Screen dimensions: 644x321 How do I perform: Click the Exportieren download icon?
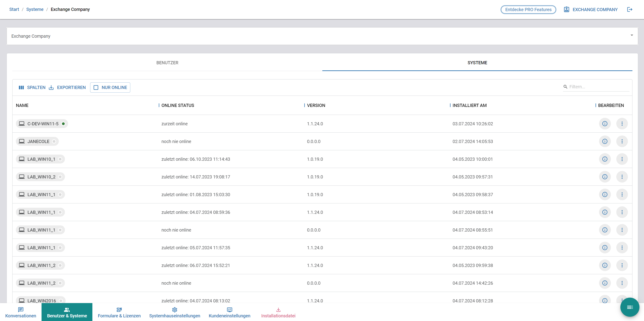tap(51, 87)
